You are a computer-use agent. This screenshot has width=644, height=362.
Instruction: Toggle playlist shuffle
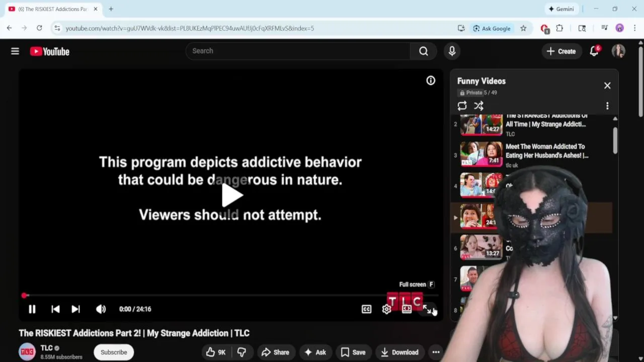click(478, 106)
